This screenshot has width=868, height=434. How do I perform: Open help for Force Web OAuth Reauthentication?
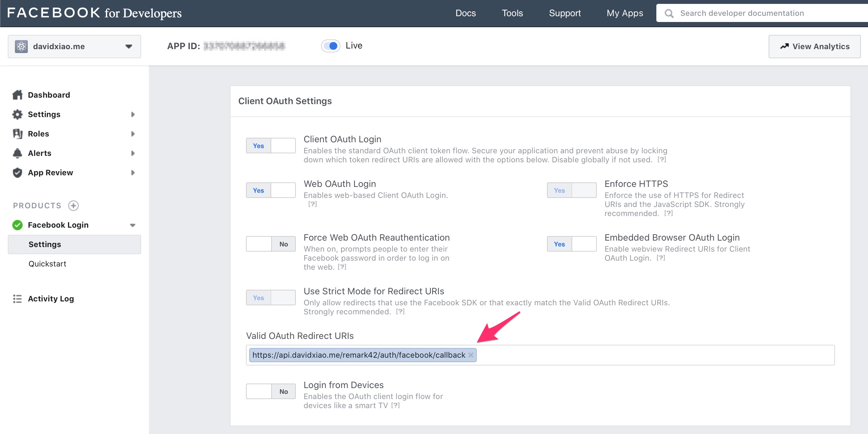342,267
